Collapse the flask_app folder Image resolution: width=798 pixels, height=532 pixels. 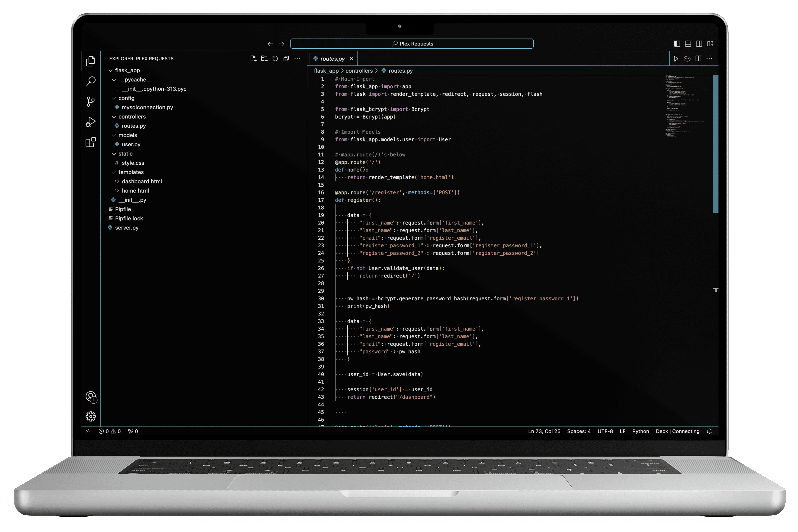point(127,70)
